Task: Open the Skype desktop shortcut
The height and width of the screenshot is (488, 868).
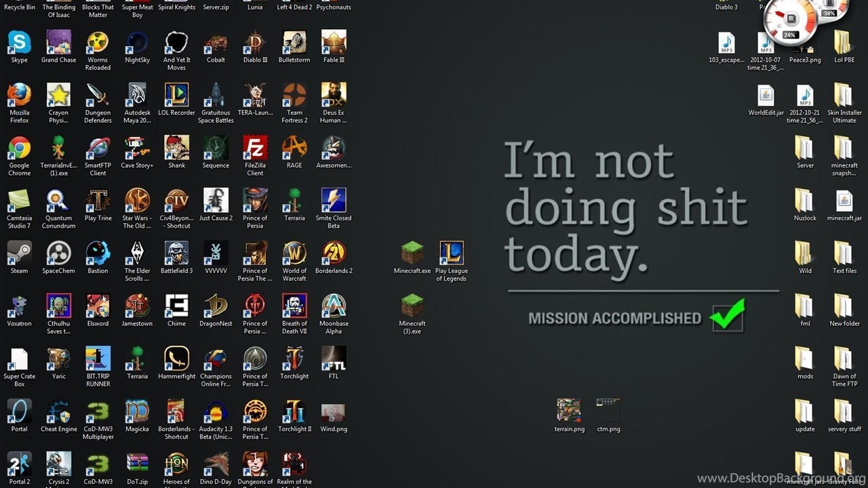Action: [x=19, y=43]
